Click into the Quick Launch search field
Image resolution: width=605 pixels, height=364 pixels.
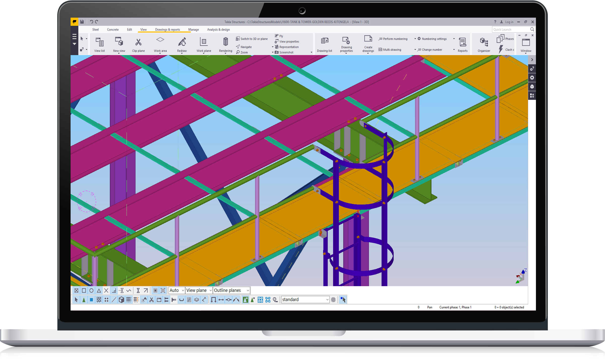[510, 29]
